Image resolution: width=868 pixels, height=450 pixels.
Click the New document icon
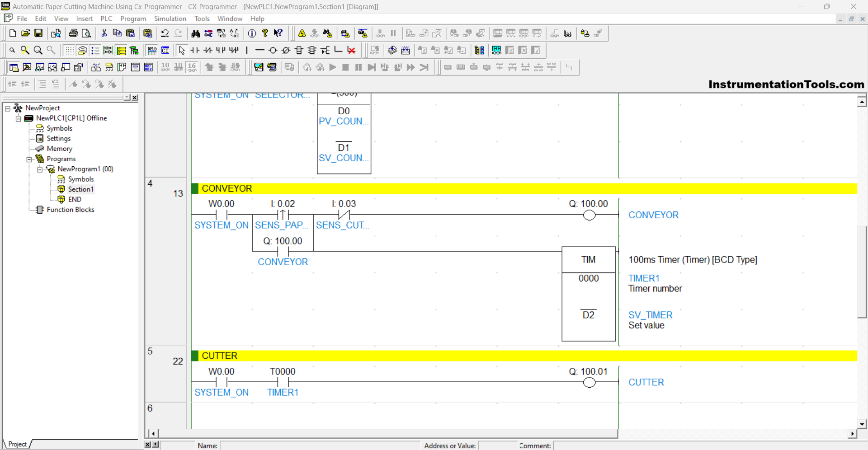(13, 33)
